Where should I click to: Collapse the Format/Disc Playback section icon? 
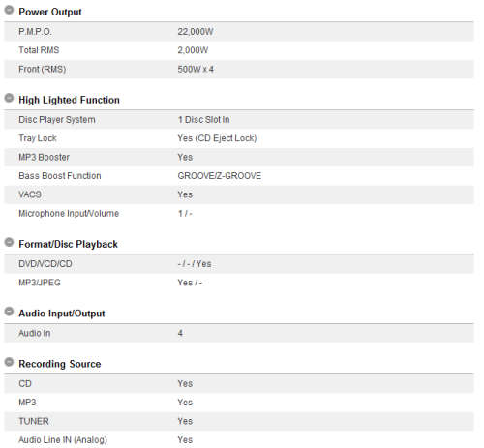pos(9,242)
